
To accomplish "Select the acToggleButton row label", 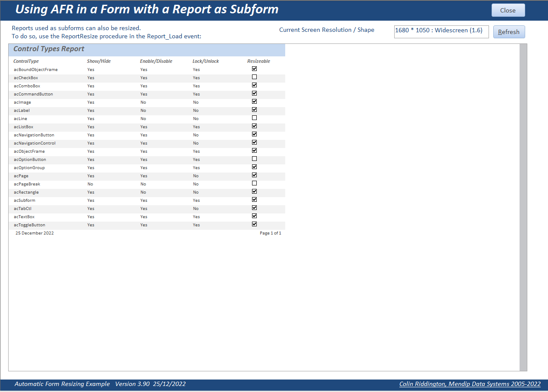I will (29, 225).
